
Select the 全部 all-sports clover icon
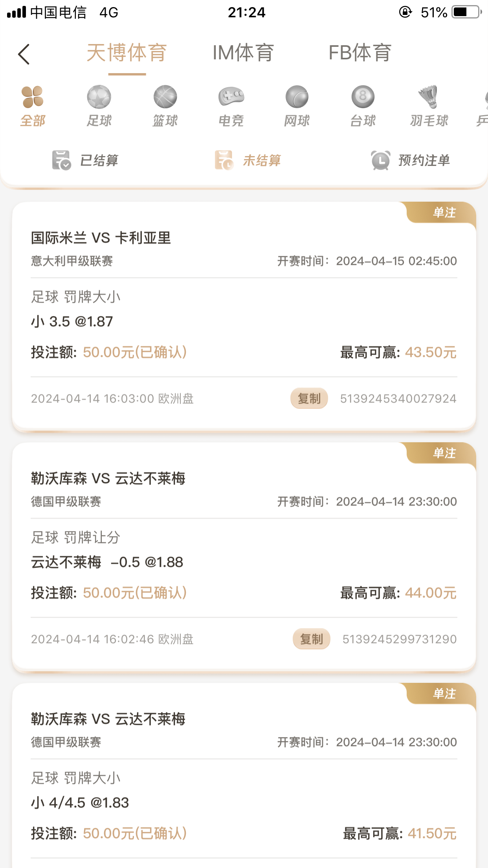[33, 97]
